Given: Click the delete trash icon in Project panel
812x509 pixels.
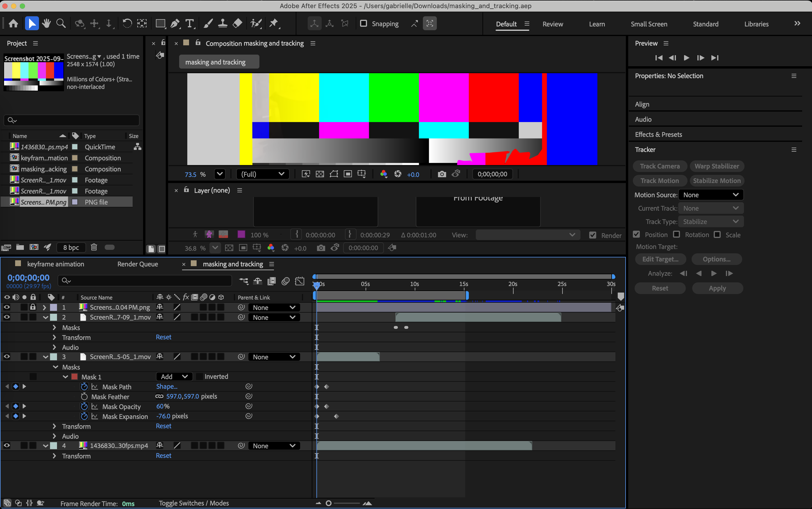Looking at the screenshot, I should (x=94, y=247).
